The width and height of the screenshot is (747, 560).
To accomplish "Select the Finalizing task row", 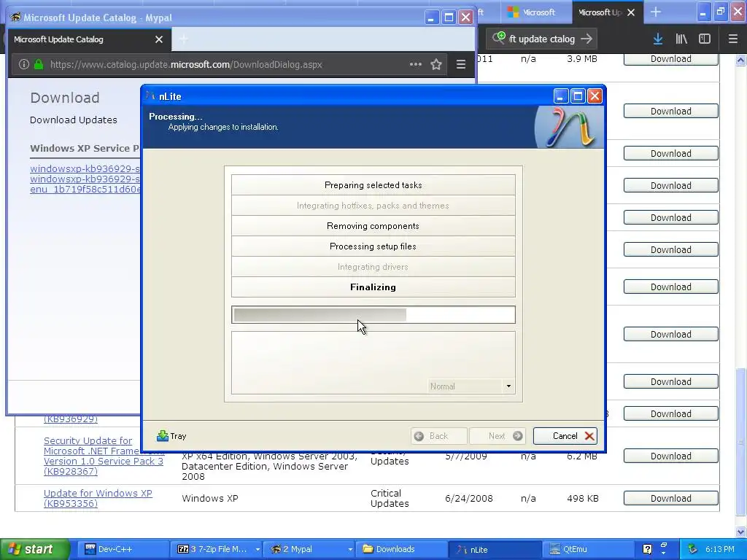I will (373, 287).
